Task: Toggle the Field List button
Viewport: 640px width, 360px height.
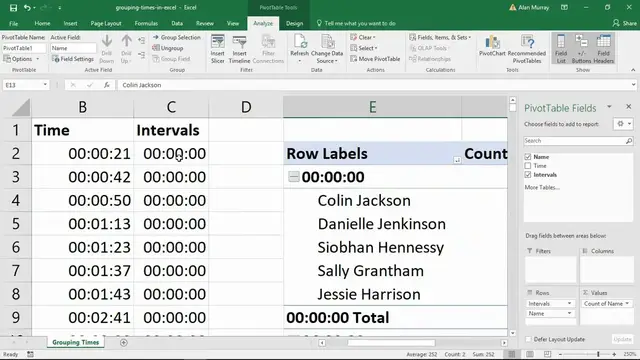Action: coord(561,49)
